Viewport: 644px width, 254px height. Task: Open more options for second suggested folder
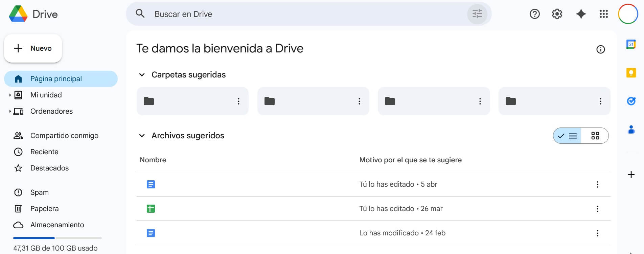[359, 101]
